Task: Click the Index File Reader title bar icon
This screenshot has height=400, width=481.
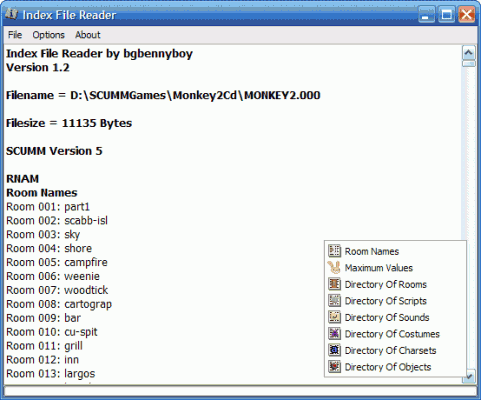Action: [x=12, y=14]
